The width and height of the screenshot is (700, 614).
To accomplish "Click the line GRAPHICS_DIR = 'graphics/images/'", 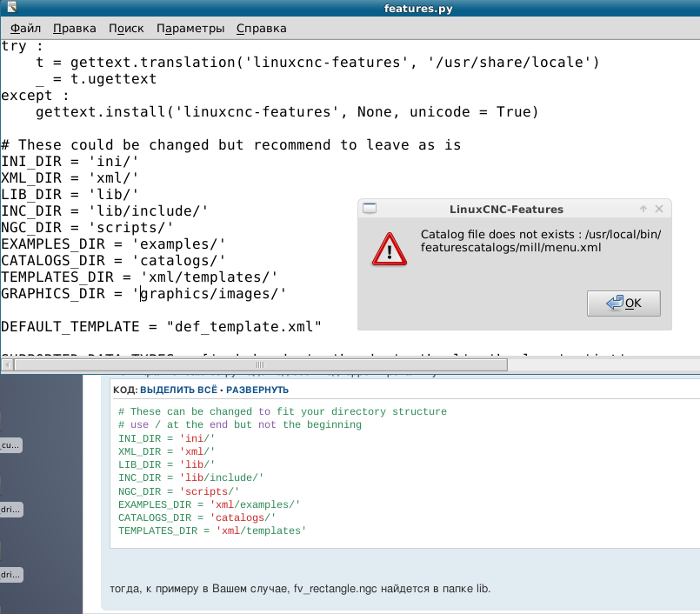I will coord(143,294).
